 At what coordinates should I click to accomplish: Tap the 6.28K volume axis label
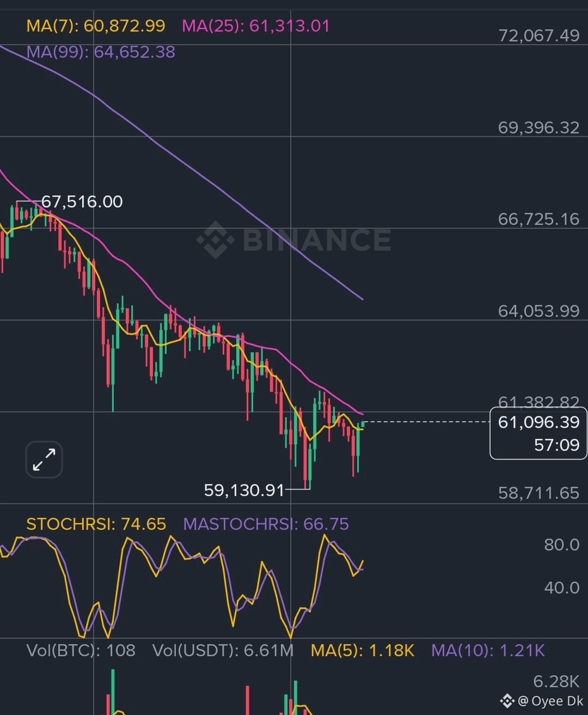click(x=556, y=681)
